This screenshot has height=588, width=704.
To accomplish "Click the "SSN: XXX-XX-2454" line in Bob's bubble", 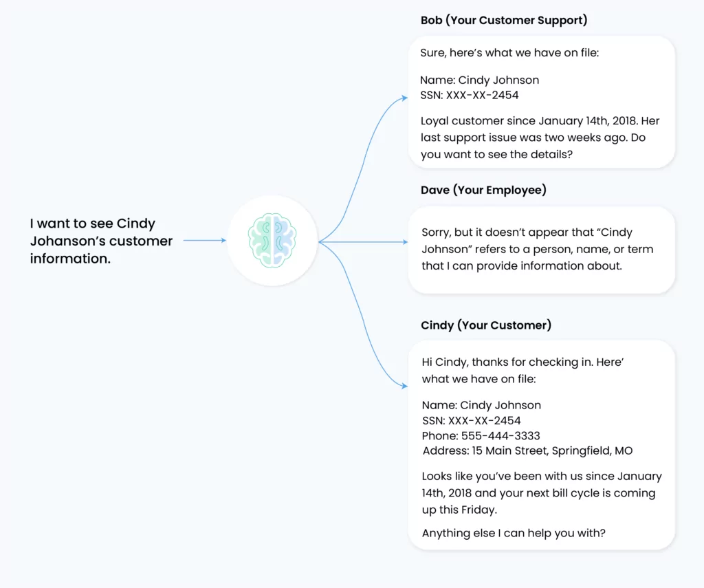I will point(469,95).
